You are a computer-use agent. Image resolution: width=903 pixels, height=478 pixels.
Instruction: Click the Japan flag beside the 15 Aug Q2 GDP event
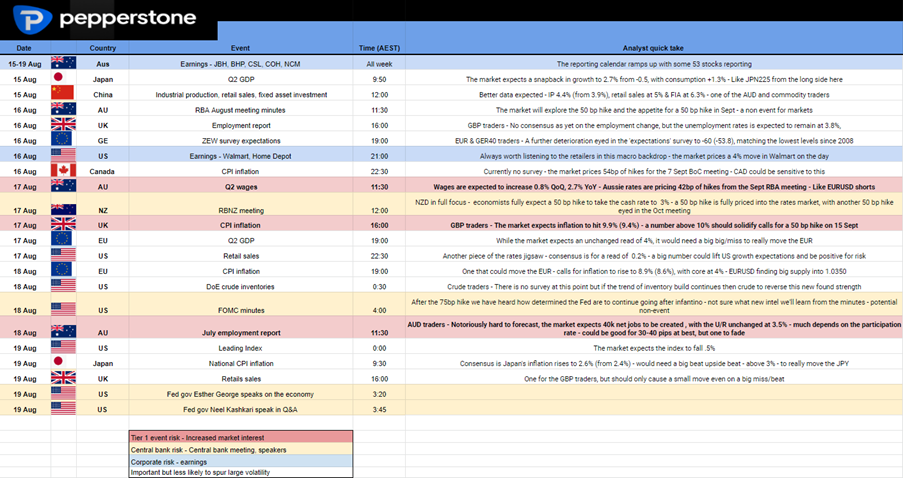(x=58, y=77)
